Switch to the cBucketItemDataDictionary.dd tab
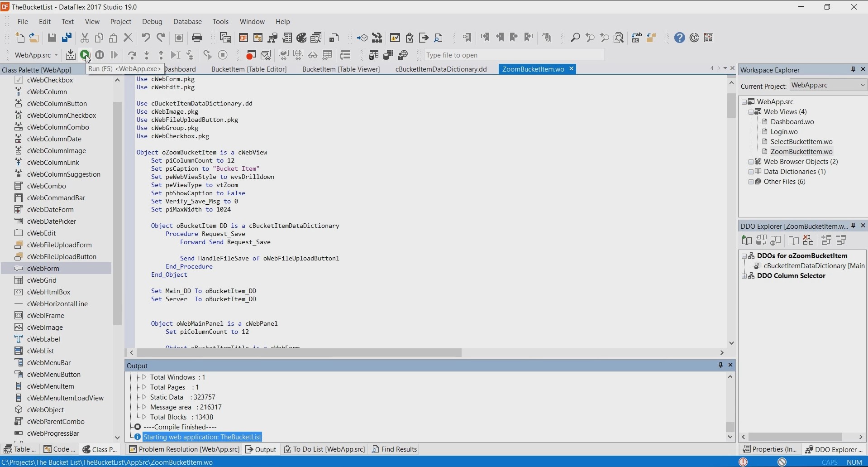Viewport: 868px width, 467px height. click(441, 69)
